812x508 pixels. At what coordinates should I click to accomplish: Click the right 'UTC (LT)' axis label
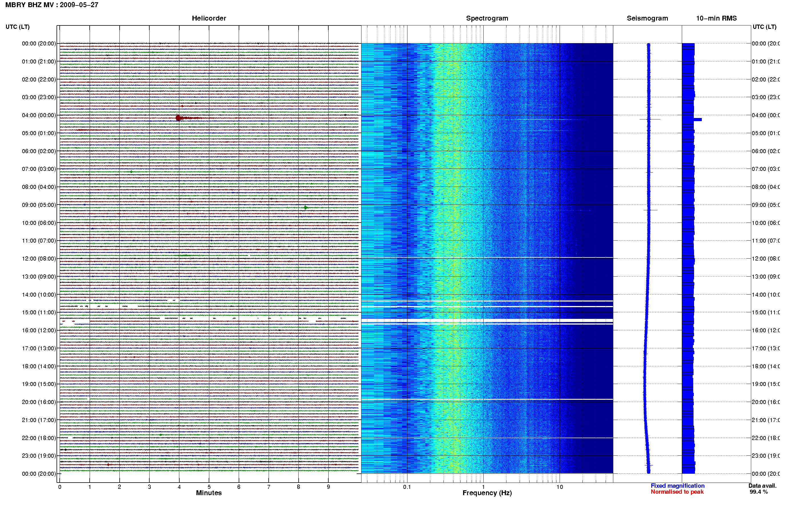tap(764, 27)
